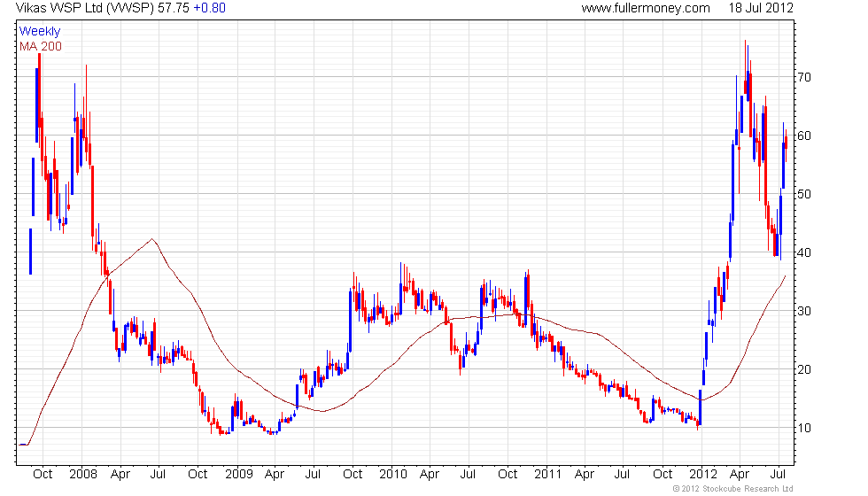Click the chart title "Vikas WSP Ltd (VWSP)"
The width and height of the screenshot is (868, 496).
pyautogui.click(x=85, y=8)
